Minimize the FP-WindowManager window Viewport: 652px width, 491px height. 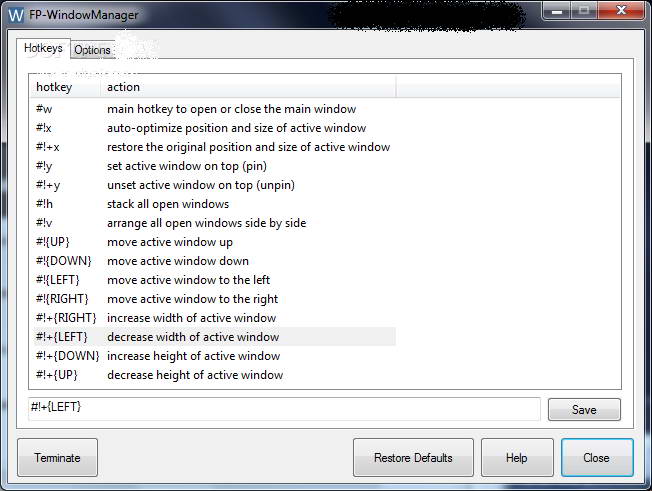(557, 11)
